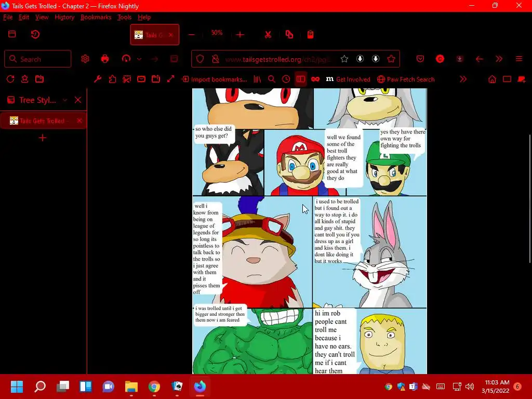Open the Help menu
Image resolution: width=532 pixels, height=399 pixels.
144,17
